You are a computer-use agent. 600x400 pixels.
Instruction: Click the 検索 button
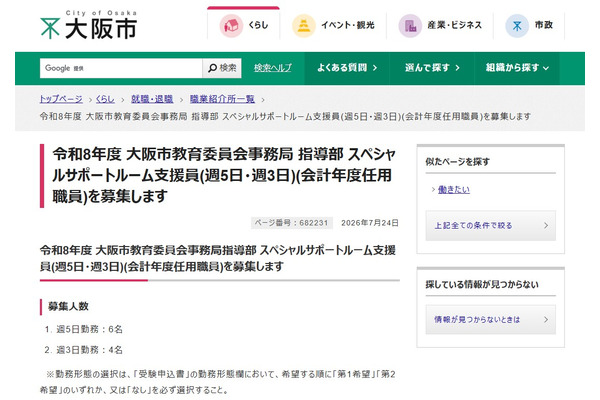[222, 68]
